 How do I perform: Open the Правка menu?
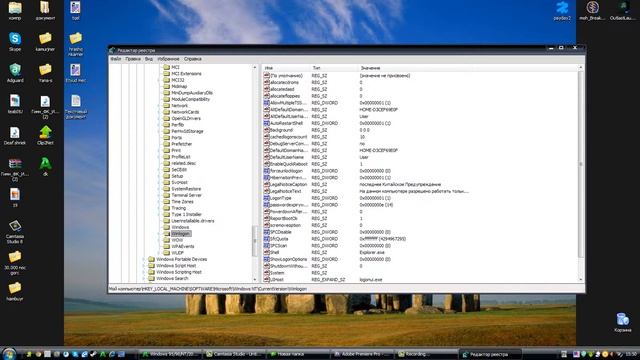coord(133,59)
